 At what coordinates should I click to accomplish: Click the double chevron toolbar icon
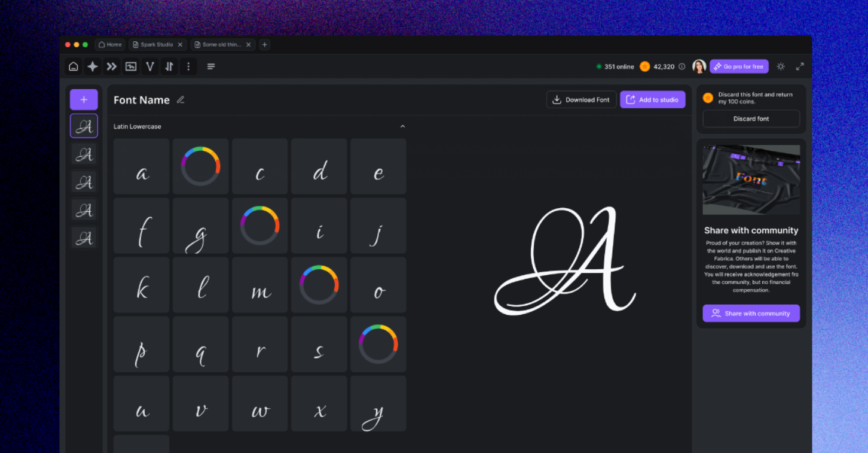(112, 66)
